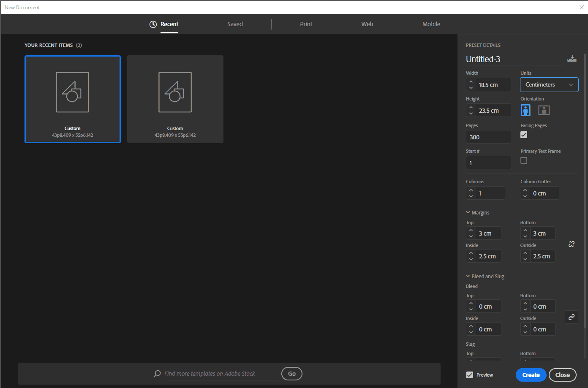The height and width of the screenshot is (388, 588).
Task: Decrease the Bleed Outside value with down arrow
Action: [x=525, y=332]
